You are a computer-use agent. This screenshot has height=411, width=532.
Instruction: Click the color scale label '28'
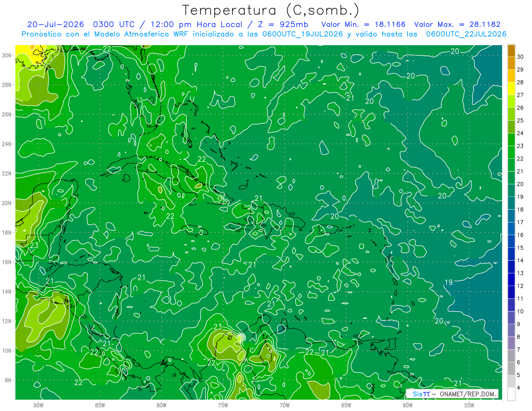point(520,82)
